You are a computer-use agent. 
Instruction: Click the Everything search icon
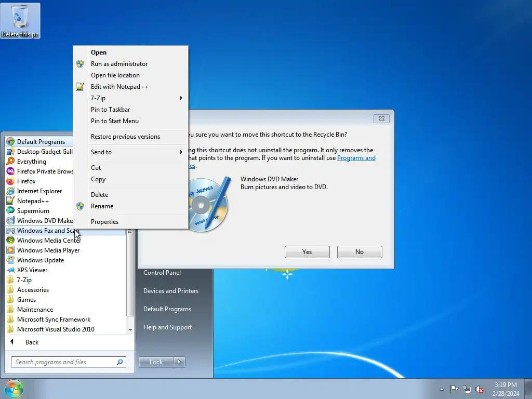[10, 161]
